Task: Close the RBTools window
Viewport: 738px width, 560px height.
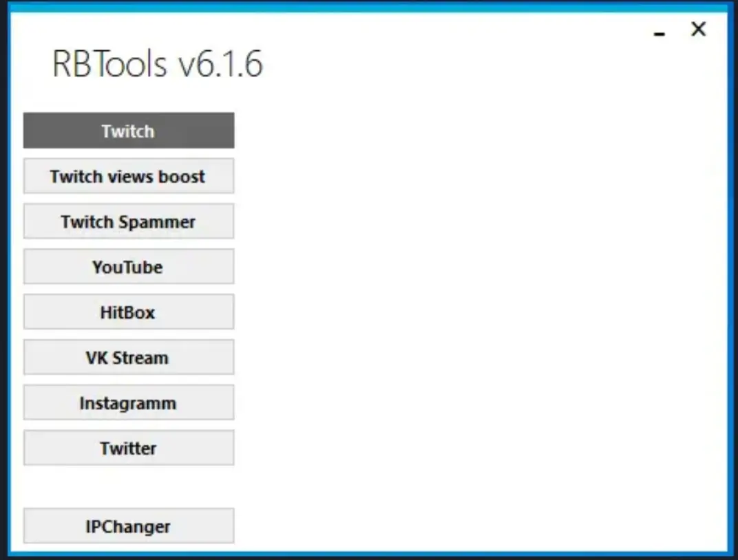Action: click(x=699, y=29)
